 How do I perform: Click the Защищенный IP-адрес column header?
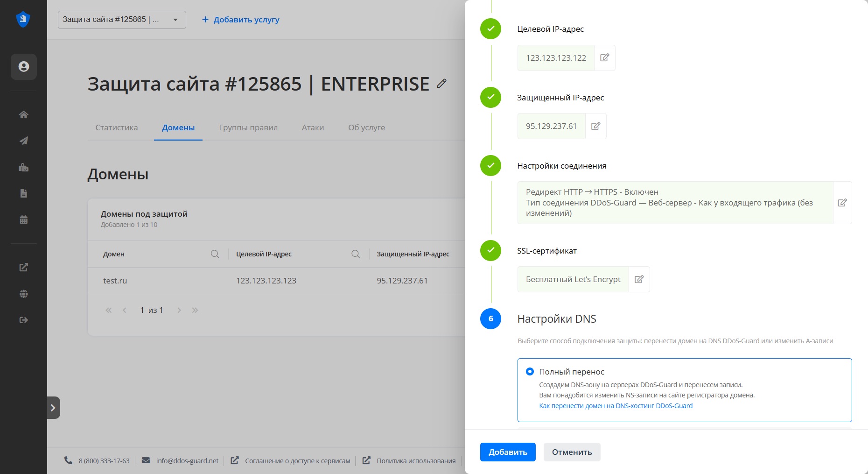click(413, 254)
